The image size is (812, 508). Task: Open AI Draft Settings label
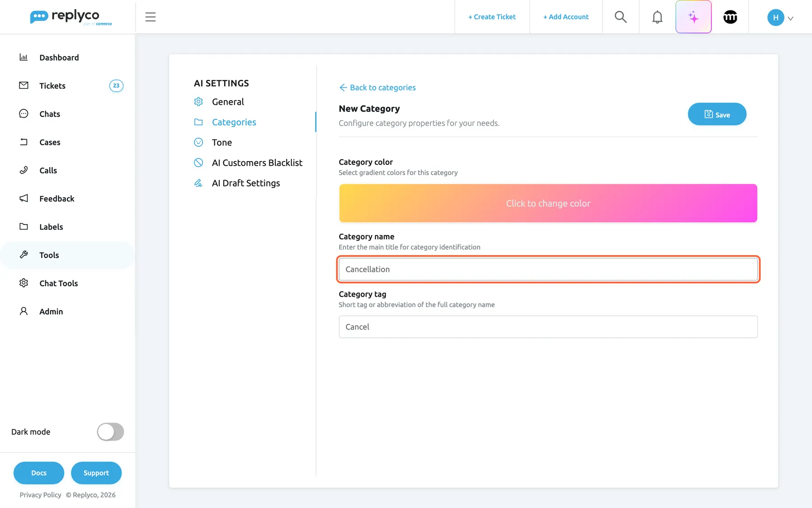point(246,183)
